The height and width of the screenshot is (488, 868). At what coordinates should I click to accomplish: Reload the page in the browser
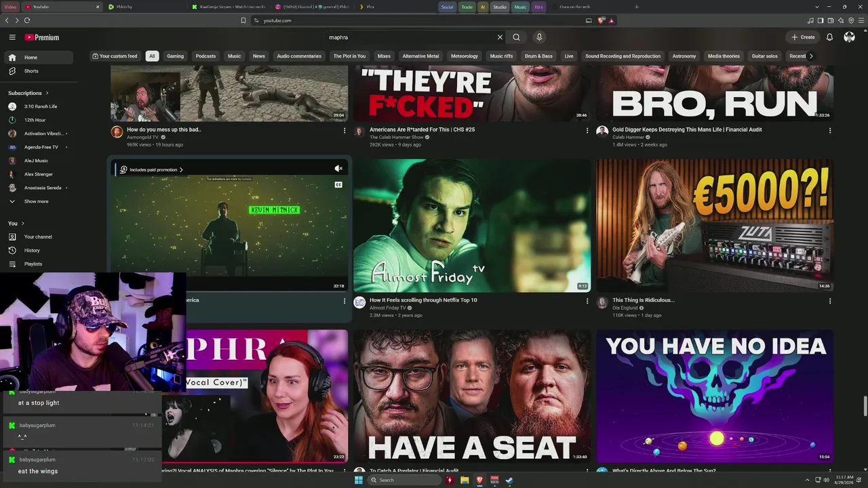27,20
